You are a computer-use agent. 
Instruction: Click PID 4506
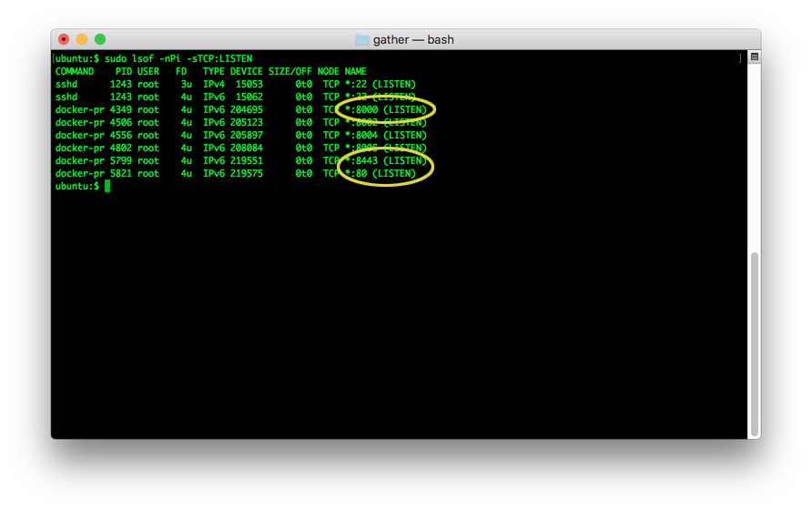click(x=121, y=122)
